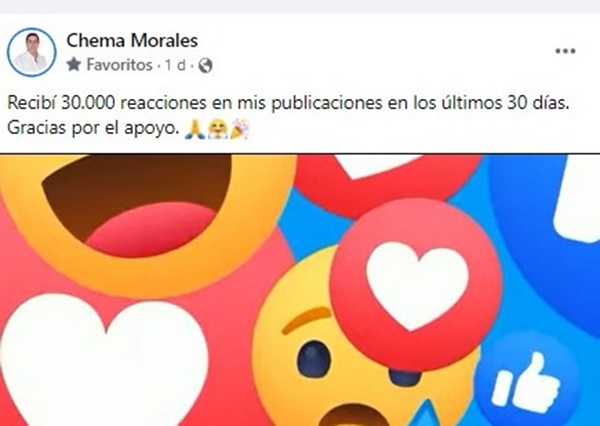The height and width of the screenshot is (426, 600).
Task: Select the central red heart reaction
Action: tap(416, 285)
